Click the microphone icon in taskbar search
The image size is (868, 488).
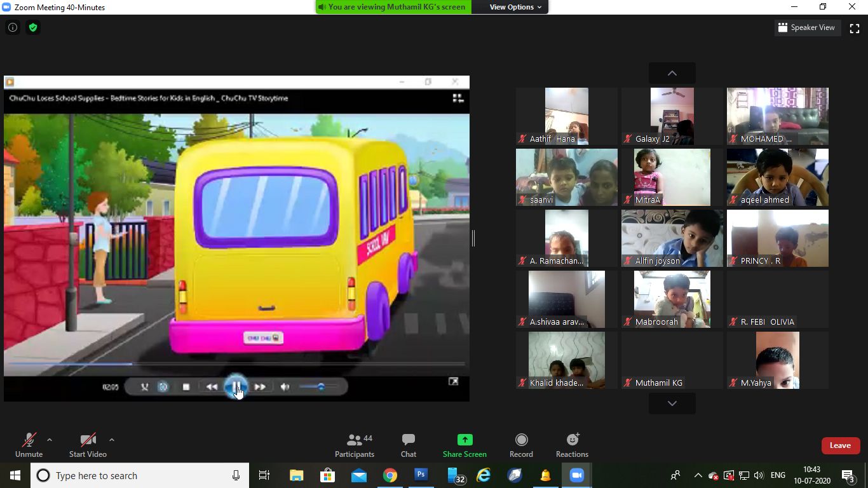[236, 475]
